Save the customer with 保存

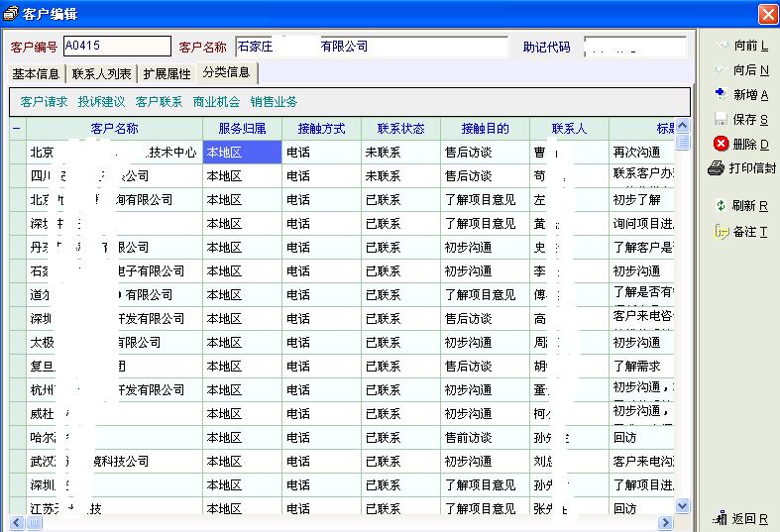coord(721,119)
